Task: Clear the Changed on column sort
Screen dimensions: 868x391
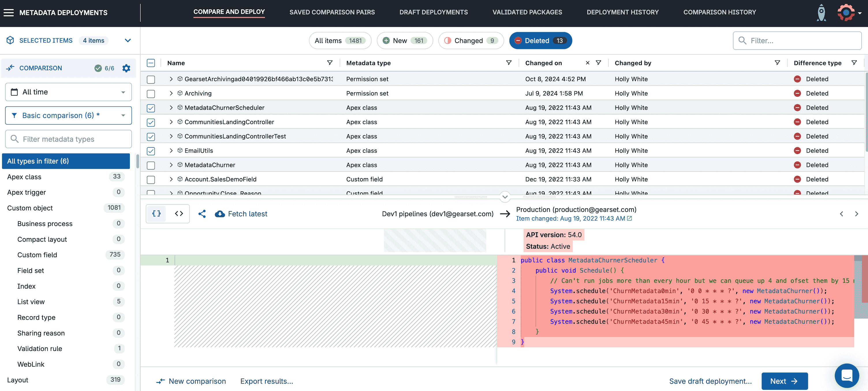Action: click(x=587, y=63)
